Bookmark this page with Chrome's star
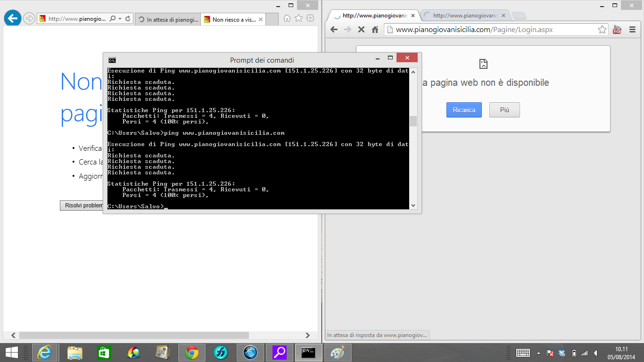The height and width of the screenshot is (362, 644). pos(602,30)
